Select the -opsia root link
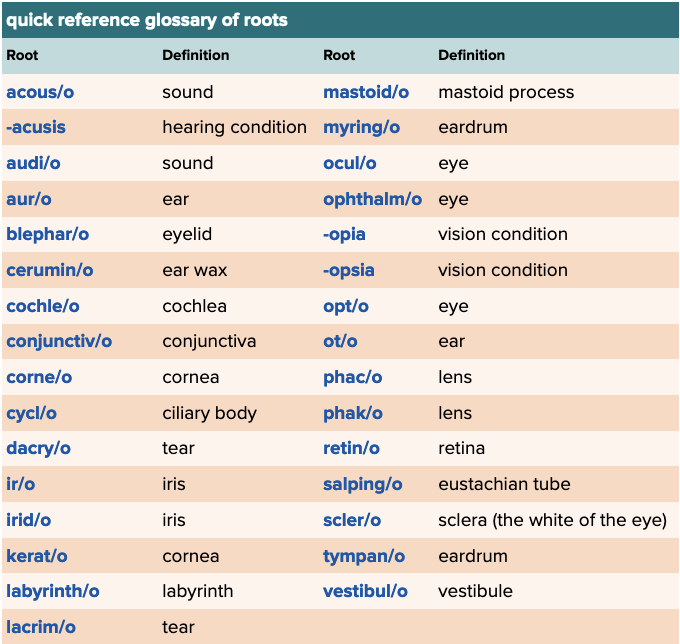This screenshot has height=644, width=680. point(347,270)
